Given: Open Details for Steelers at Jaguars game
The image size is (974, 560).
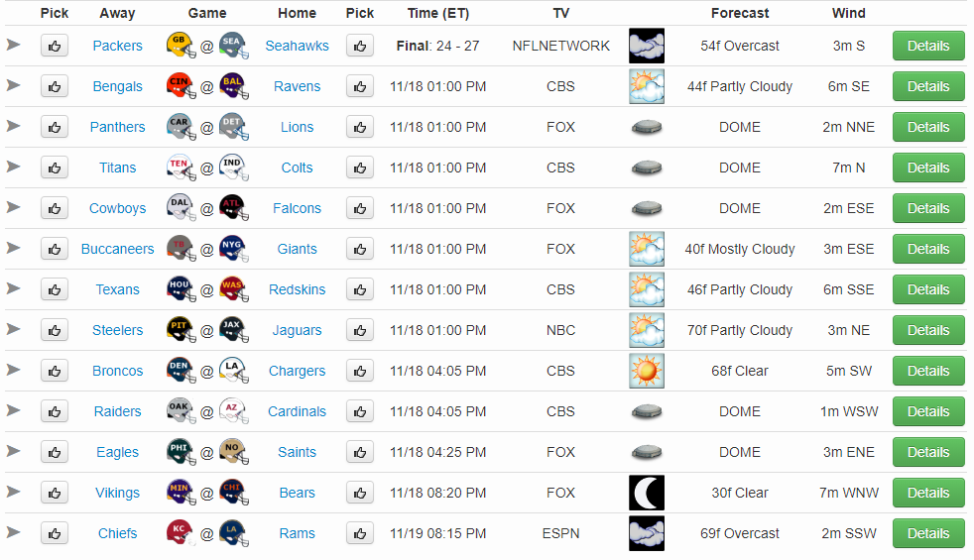Looking at the screenshot, I should [928, 330].
